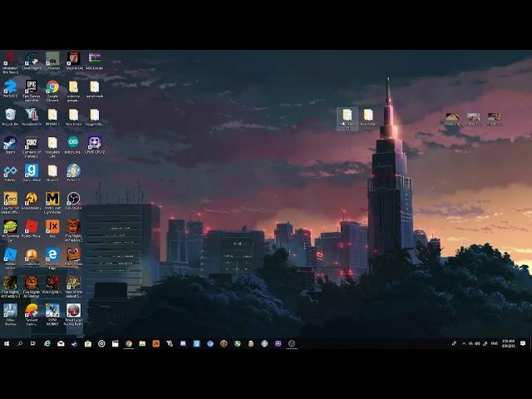Select Street Legal Racing Redline shortcut
This screenshot has width=532, height=399.
73,315
